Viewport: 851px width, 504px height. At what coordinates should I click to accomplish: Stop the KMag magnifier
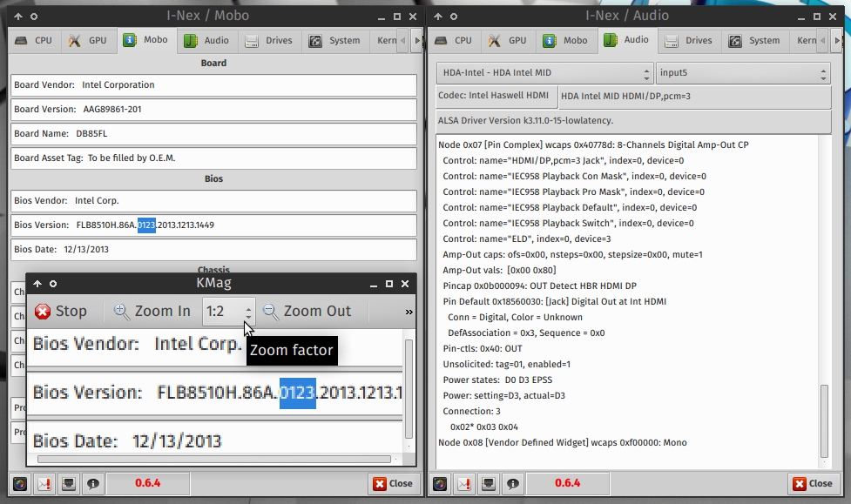60,312
